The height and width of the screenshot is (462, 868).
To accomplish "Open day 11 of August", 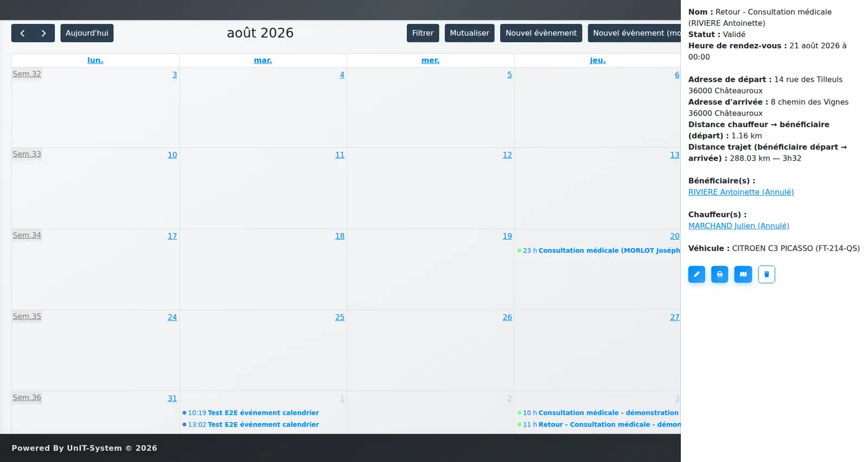I will point(340,155).
